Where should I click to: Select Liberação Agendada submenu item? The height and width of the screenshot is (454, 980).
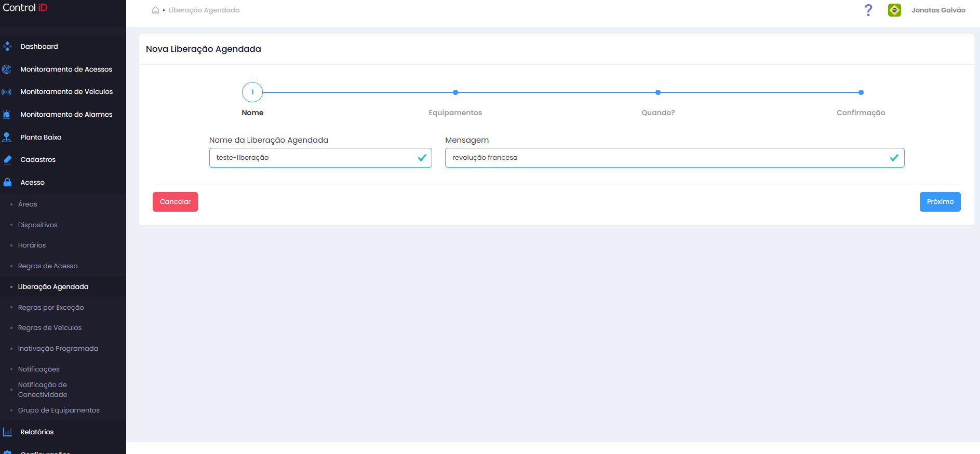click(x=53, y=287)
